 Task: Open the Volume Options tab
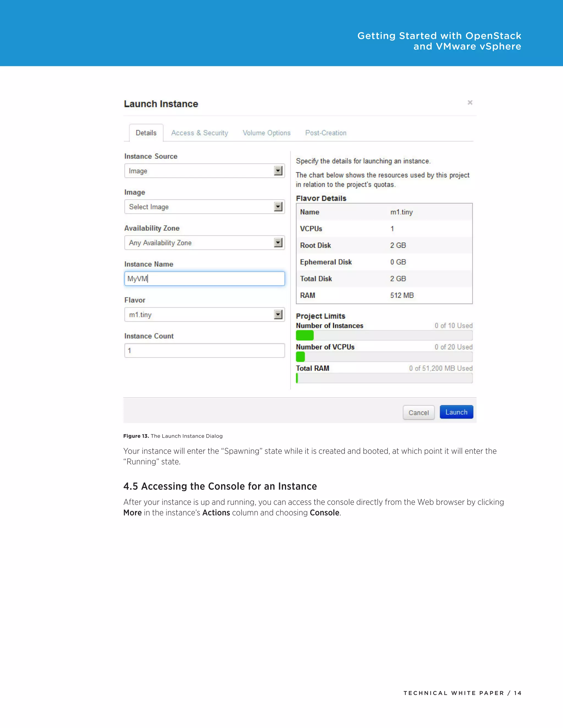pos(266,133)
